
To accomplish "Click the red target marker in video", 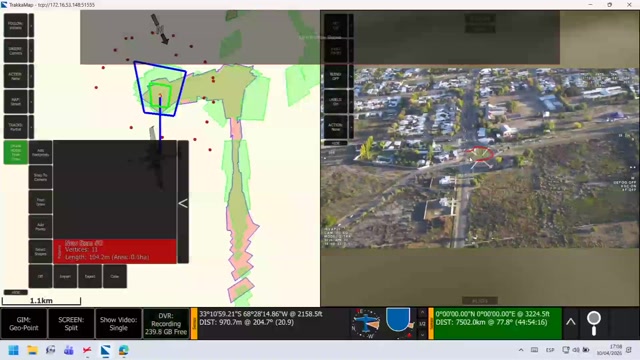I will coord(480,155).
